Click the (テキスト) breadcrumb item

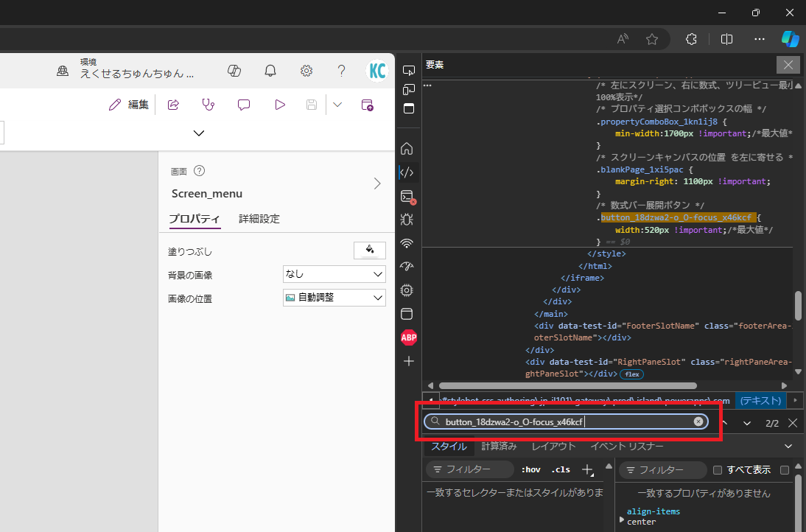click(x=761, y=400)
